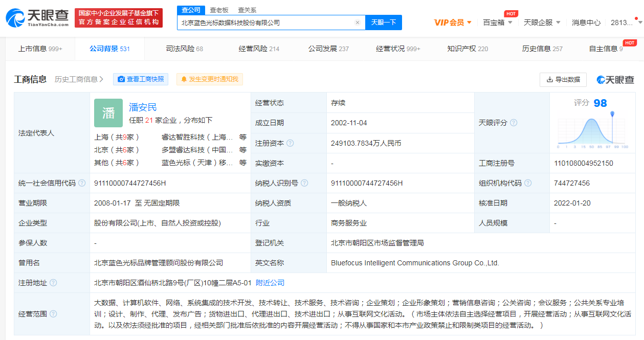Click approval date 2022-01-20

coord(572,203)
